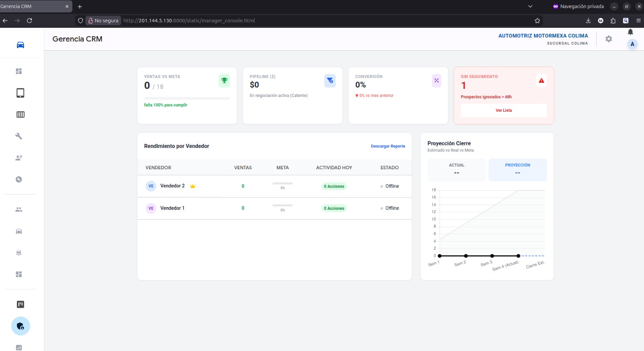This screenshot has width=644, height=351.
Task: Click the purple percent icon on Conversión card
Action: tap(436, 80)
